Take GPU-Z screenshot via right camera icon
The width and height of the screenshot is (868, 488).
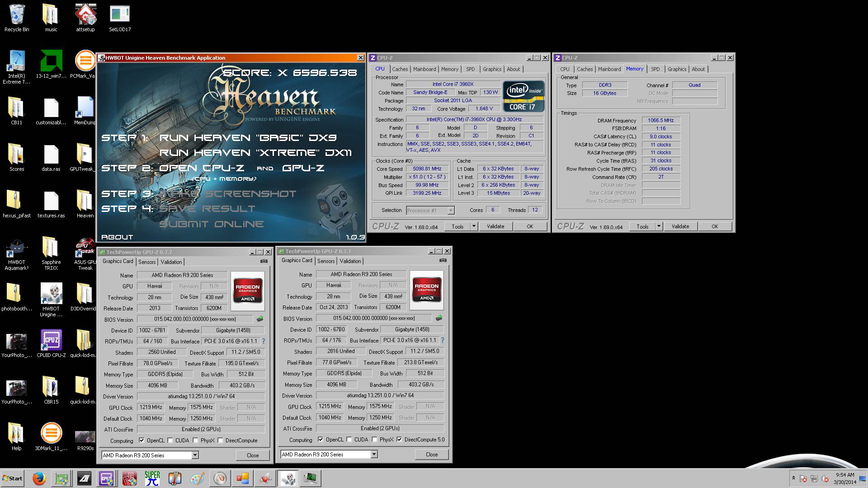443,261
